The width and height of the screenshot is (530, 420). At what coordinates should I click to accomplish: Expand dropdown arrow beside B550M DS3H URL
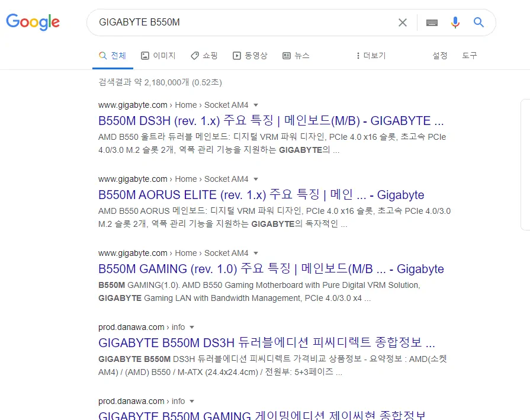pos(256,105)
